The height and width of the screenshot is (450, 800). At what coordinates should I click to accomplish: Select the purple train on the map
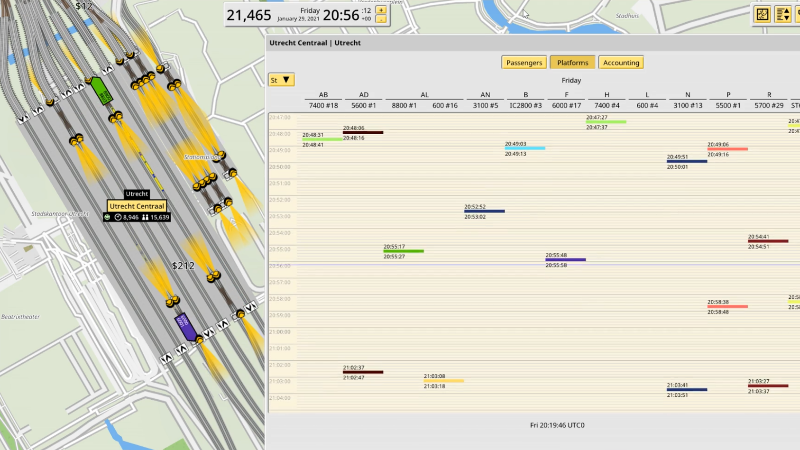pos(184,324)
